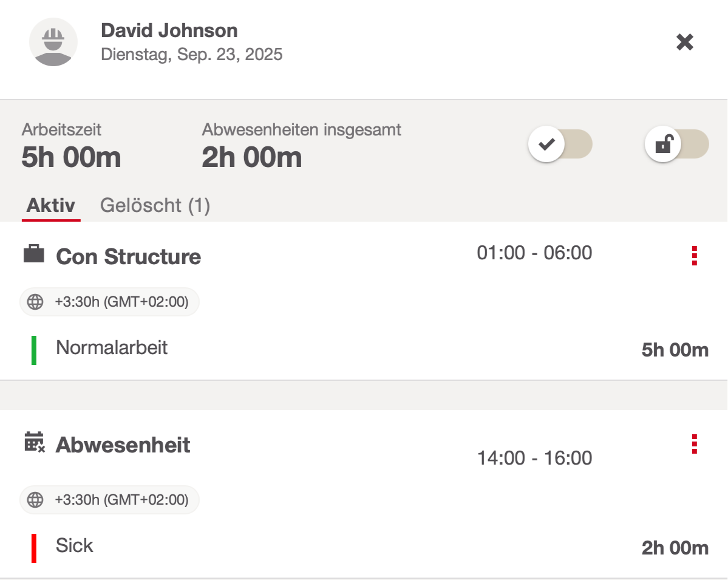Switch to the Aktiv tab
The width and height of the screenshot is (728, 580).
(51, 205)
